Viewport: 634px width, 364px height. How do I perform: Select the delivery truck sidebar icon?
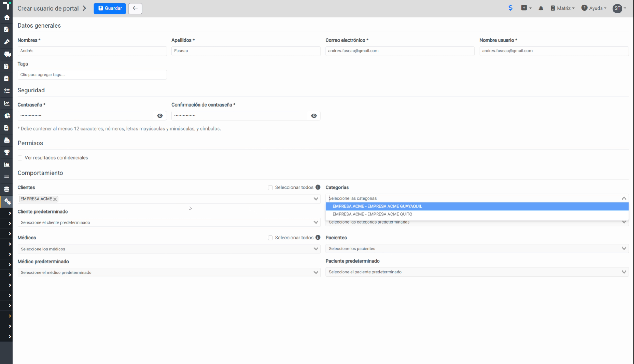click(x=7, y=54)
